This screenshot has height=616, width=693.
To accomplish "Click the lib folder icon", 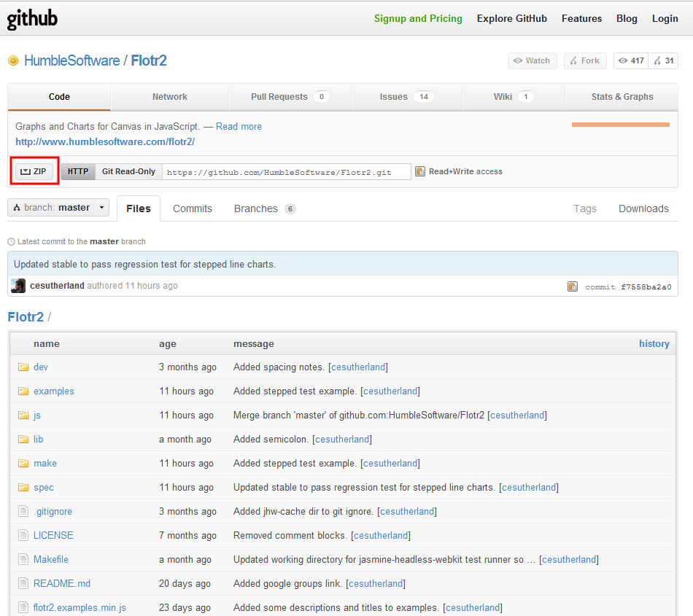I will pos(23,440).
